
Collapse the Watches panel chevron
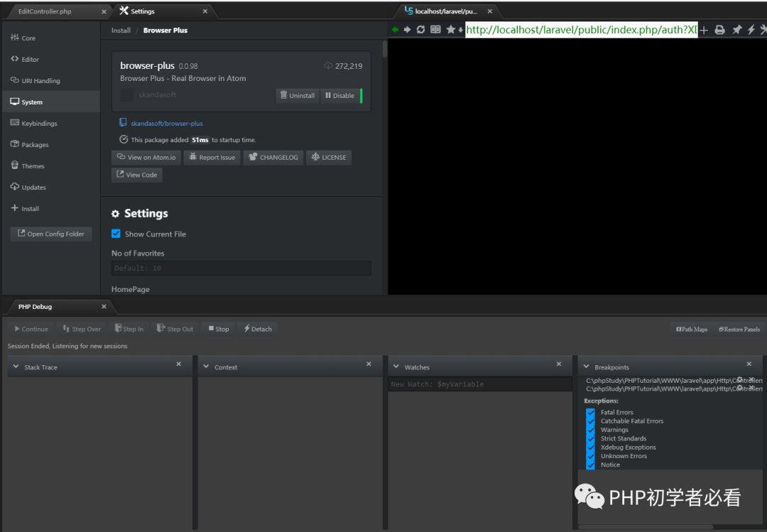coord(396,367)
